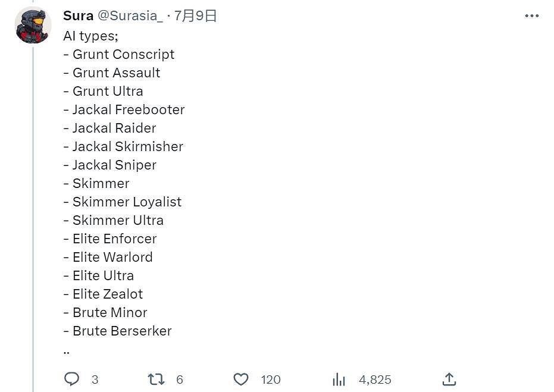
Task: Click the retweet arrows icon
Action: point(156,379)
